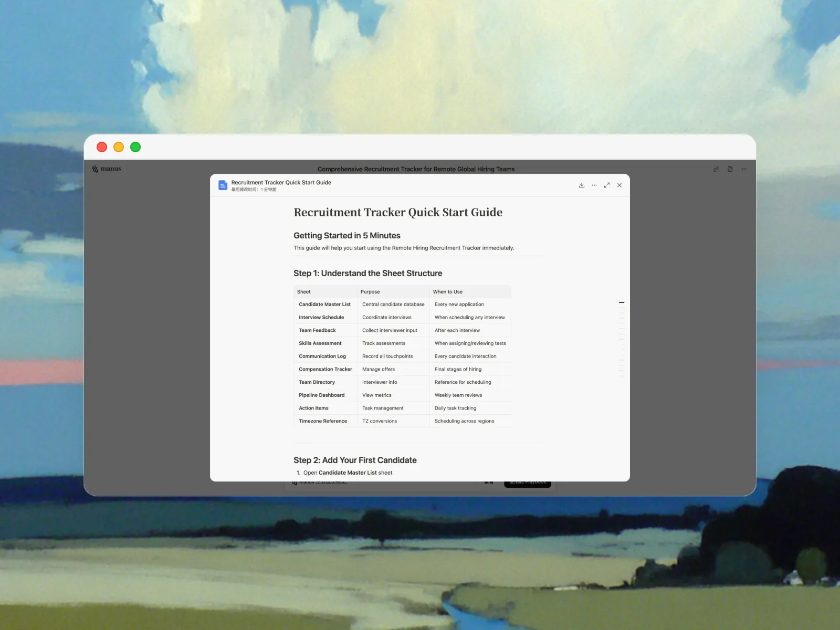Image resolution: width=840 pixels, height=630 pixels.
Task: Expand the document preview to fullscreen
Action: click(607, 185)
